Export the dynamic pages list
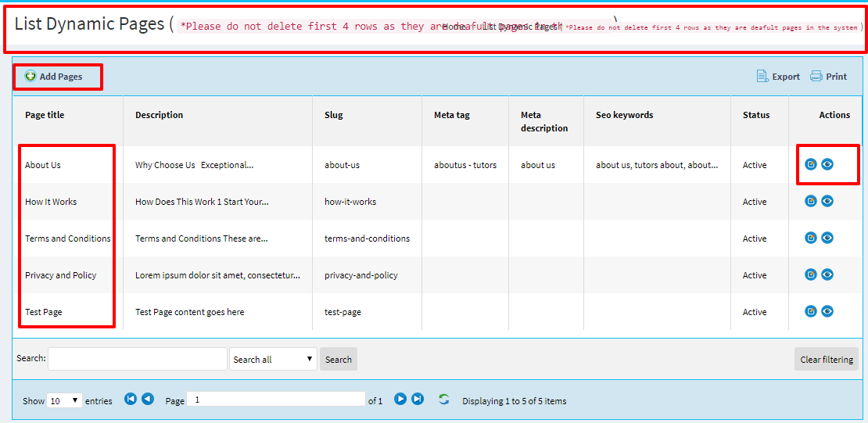This screenshot has height=423, width=868. [778, 77]
